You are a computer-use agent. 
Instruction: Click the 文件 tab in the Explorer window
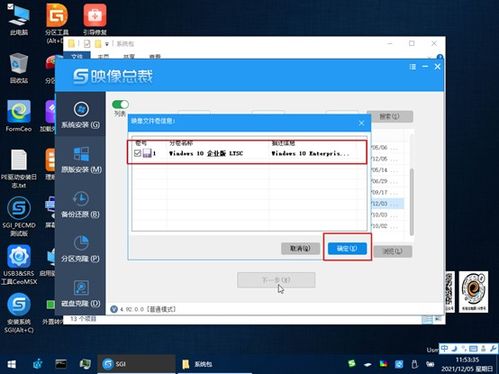tap(77, 56)
